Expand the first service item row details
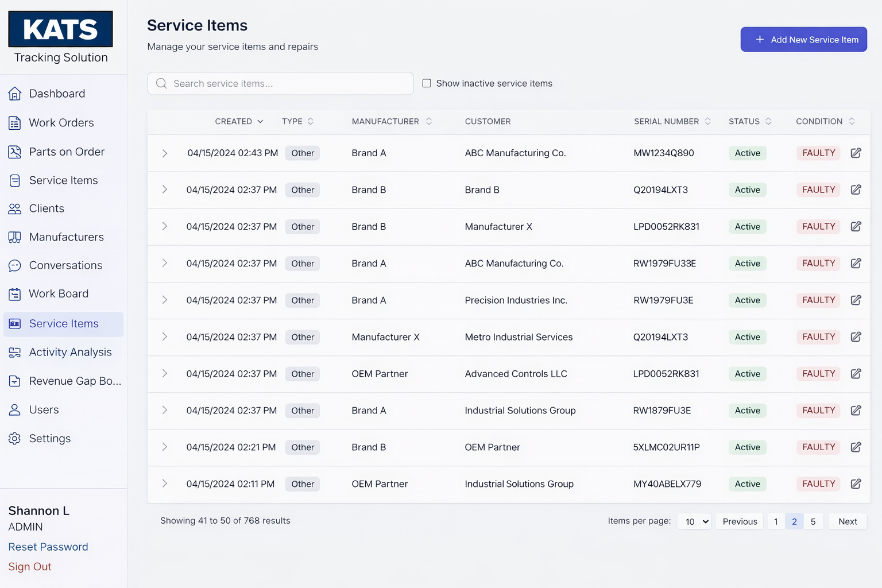This screenshot has width=882, height=588. (165, 153)
